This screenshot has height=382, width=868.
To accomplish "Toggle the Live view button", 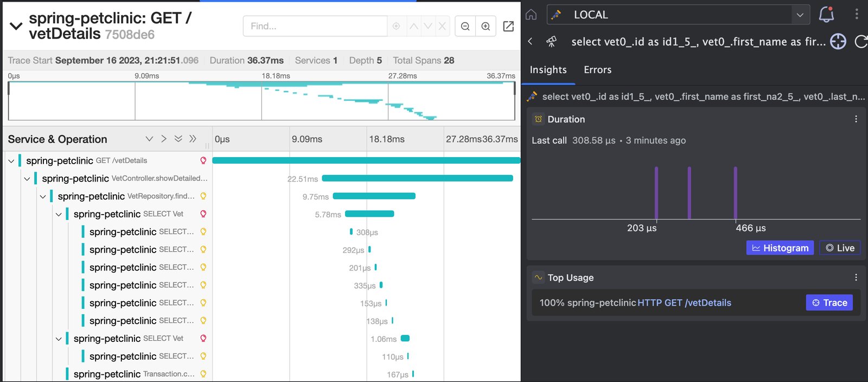I will [840, 248].
